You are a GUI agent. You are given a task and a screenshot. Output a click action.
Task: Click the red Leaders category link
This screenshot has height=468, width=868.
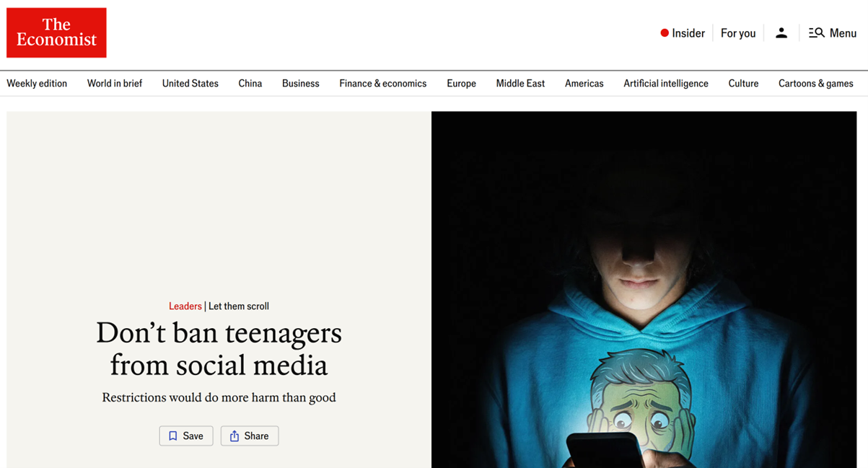tap(185, 306)
